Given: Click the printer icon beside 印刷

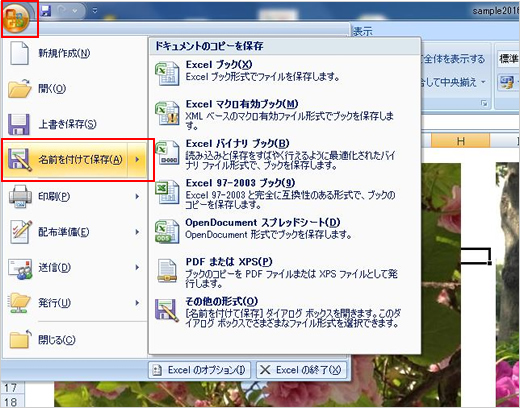Looking at the screenshot, I should click(20, 196).
